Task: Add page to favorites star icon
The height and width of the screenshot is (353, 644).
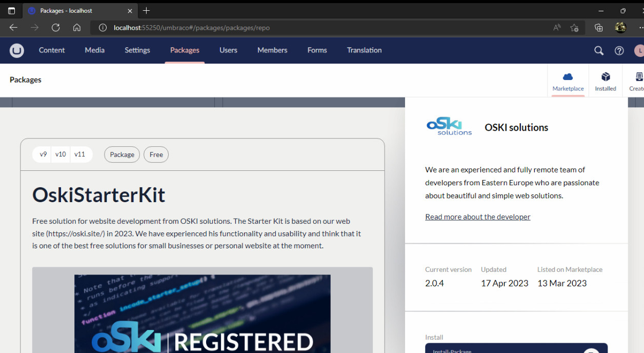Action: 574,28
